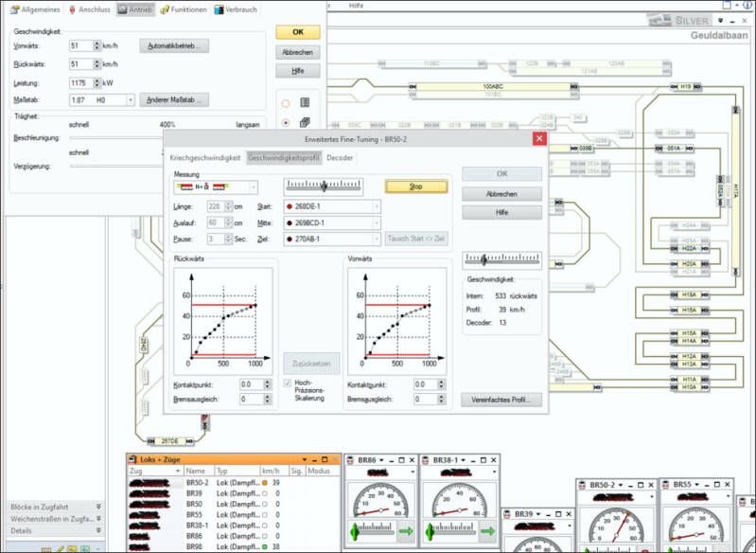Image resolution: width=756 pixels, height=553 pixels.
Task: Click Automatikbetrieb button
Action: click(x=174, y=45)
